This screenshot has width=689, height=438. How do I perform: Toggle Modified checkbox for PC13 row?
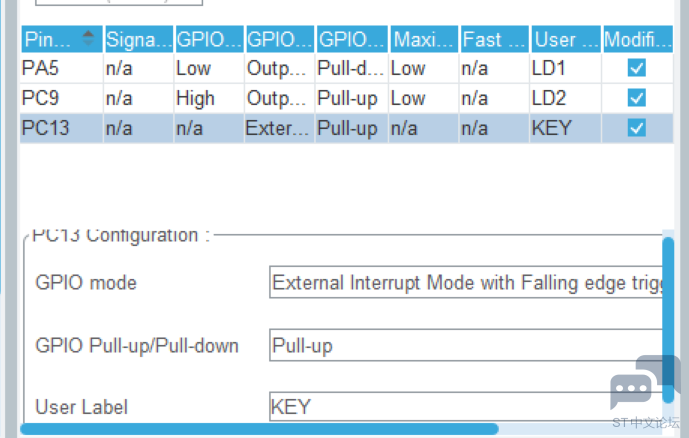(x=637, y=128)
